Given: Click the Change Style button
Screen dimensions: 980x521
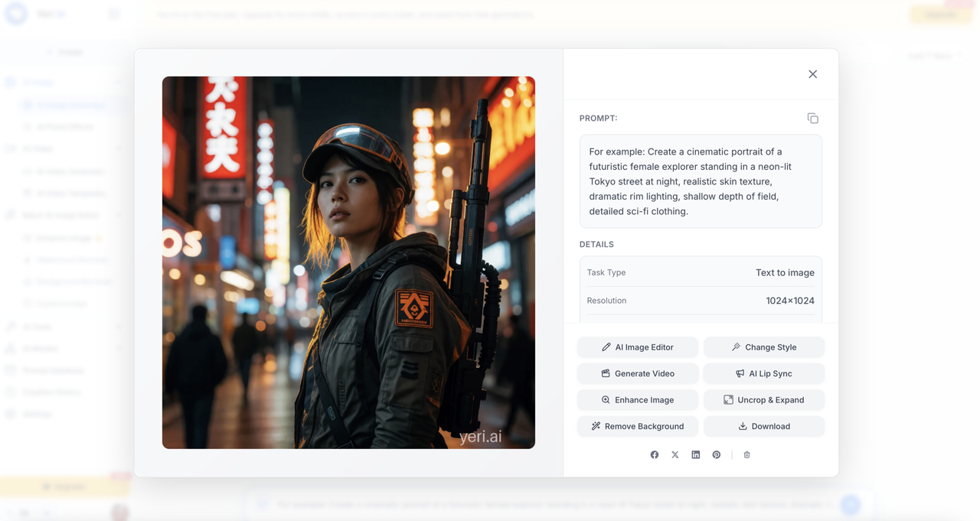Looking at the screenshot, I should [x=764, y=347].
